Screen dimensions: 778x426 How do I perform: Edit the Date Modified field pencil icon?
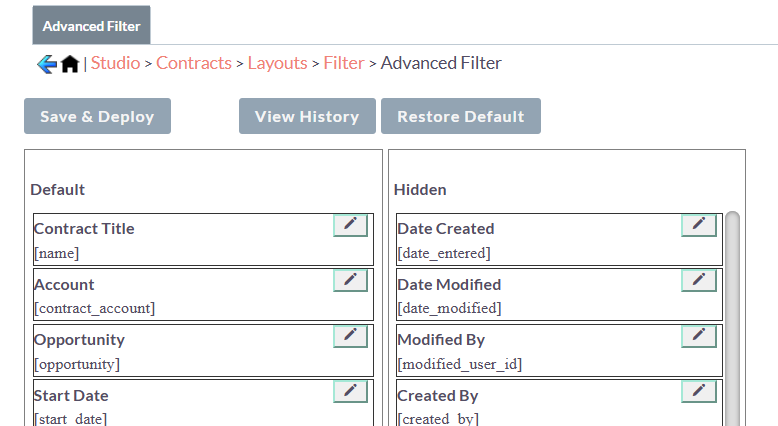point(699,281)
